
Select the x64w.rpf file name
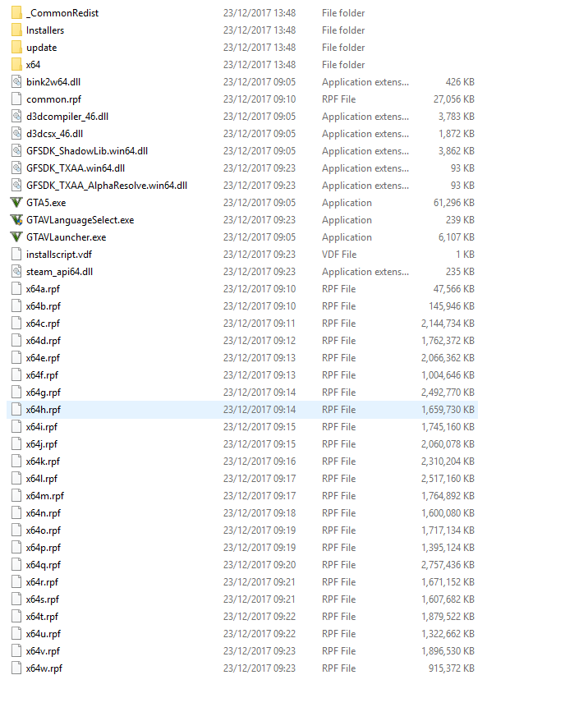click(x=44, y=668)
